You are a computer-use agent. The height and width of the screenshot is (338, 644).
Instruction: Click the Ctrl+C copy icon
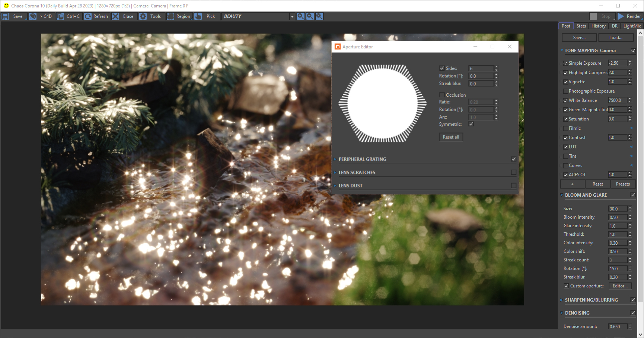coord(60,16)
